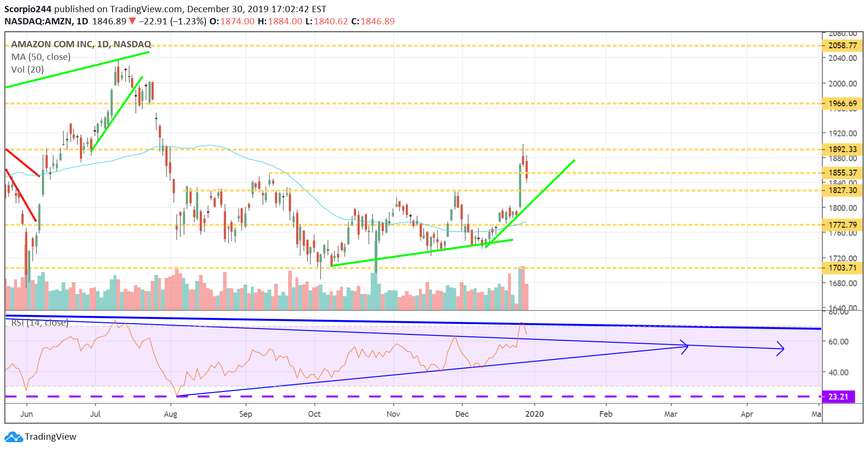Click the 1680.00 price axis tick

(843, 283)
